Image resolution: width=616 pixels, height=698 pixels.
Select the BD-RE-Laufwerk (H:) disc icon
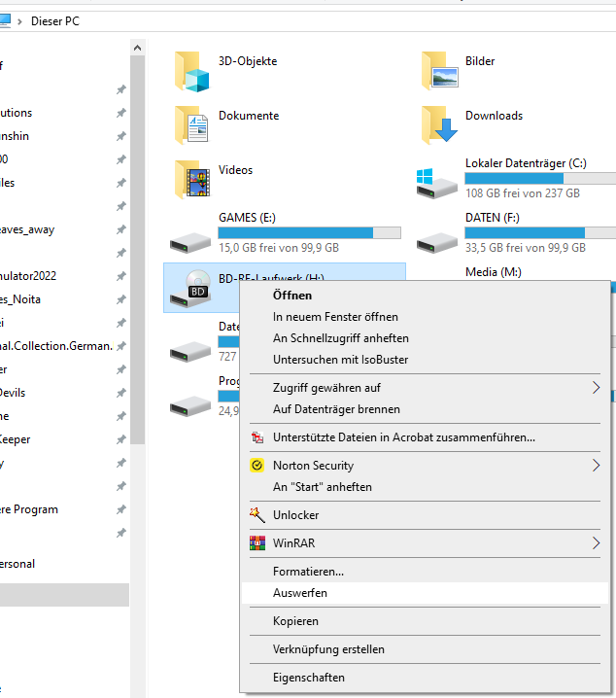[x=190, y=288]
